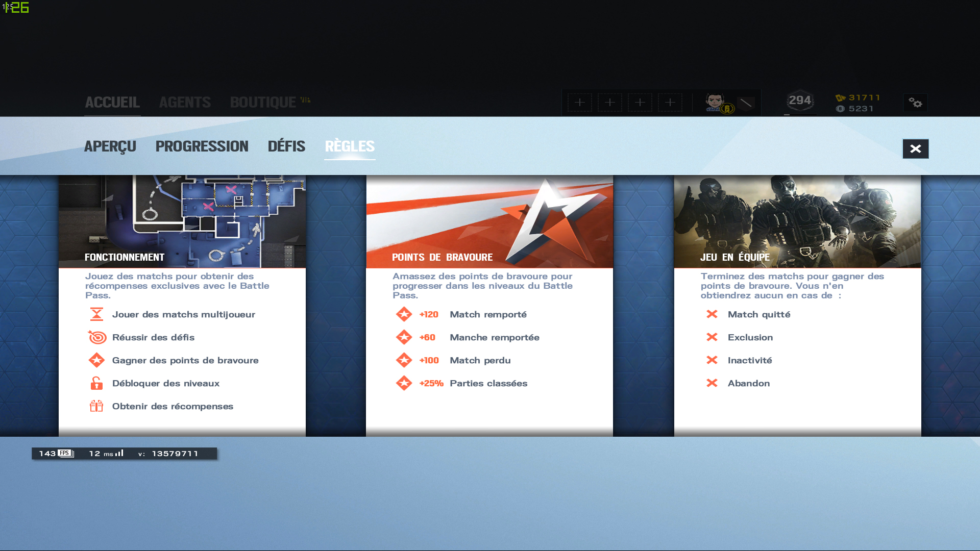
Task: Click the 12 ms ping indicator
Action: pos(106,454)
